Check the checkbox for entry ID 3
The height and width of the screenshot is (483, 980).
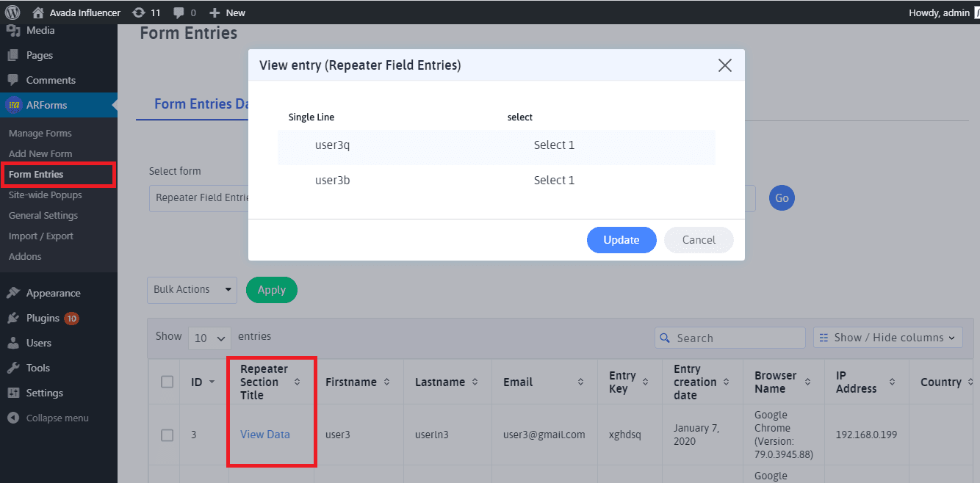[167, 435]
